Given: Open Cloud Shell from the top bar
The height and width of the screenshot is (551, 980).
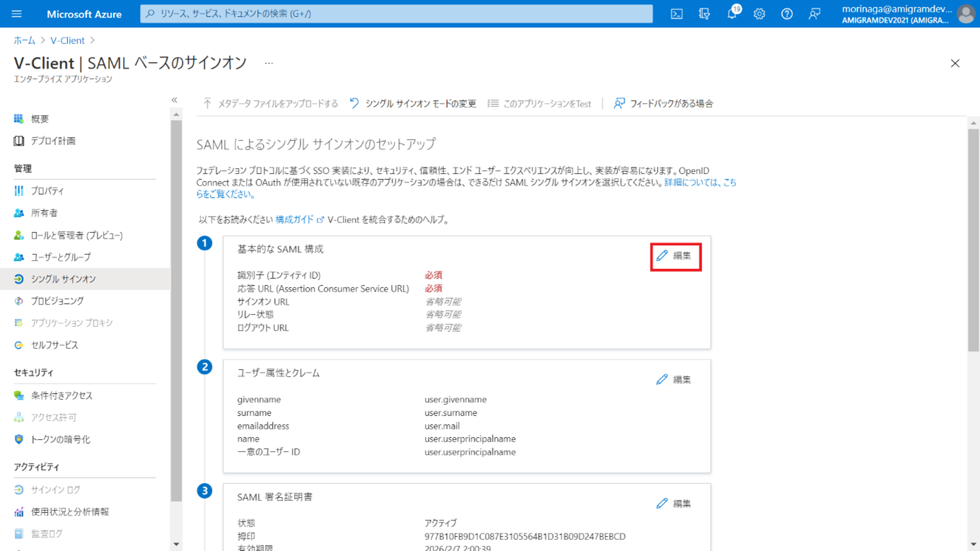Looking at the screenshot, I should [x=676, y=13].
